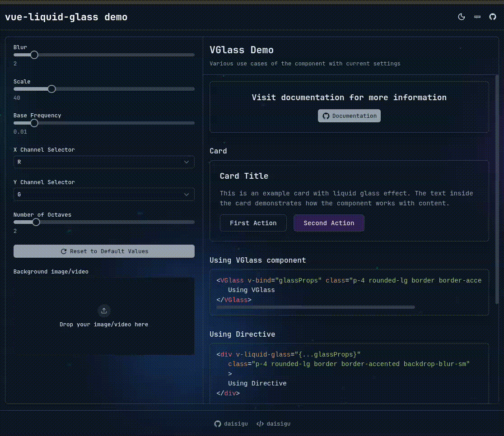504x436 pixels.
Task: Click the upload icon in the drop zone
Action: [x=104, y=311]
